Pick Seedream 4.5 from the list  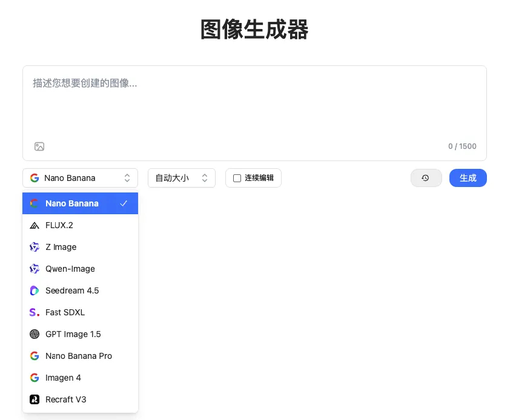[x=80, y=290]
